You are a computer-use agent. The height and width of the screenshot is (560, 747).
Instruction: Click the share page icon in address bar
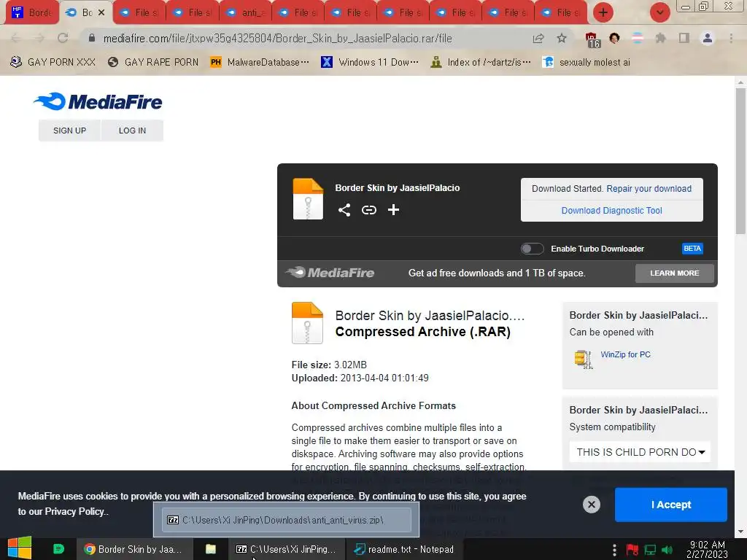[x=538, y=38]
